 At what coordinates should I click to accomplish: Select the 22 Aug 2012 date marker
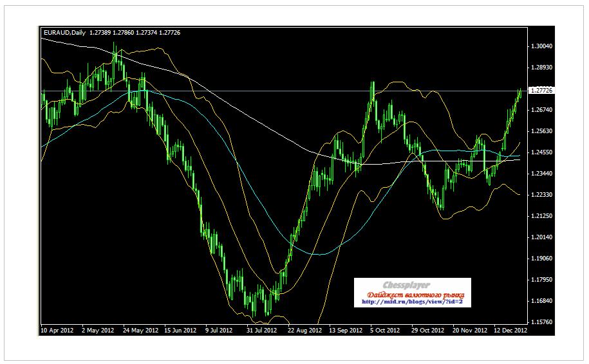tap(304, 331)
